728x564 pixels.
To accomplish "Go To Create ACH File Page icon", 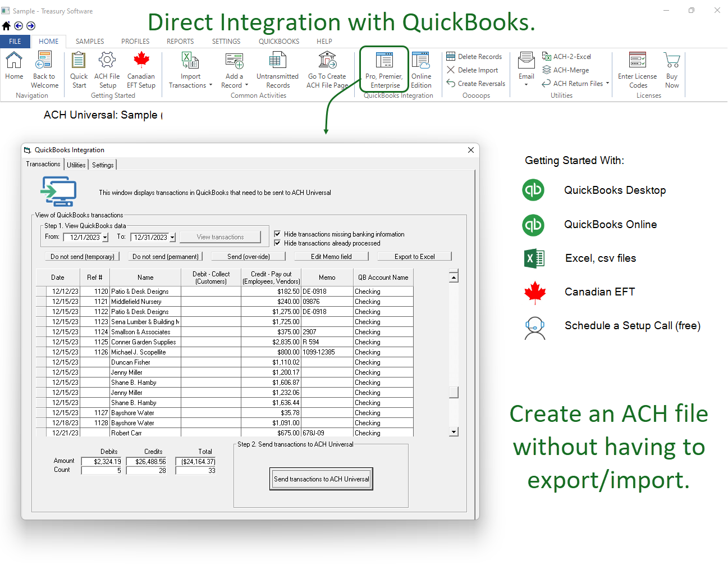I will (x=327, y=60).
